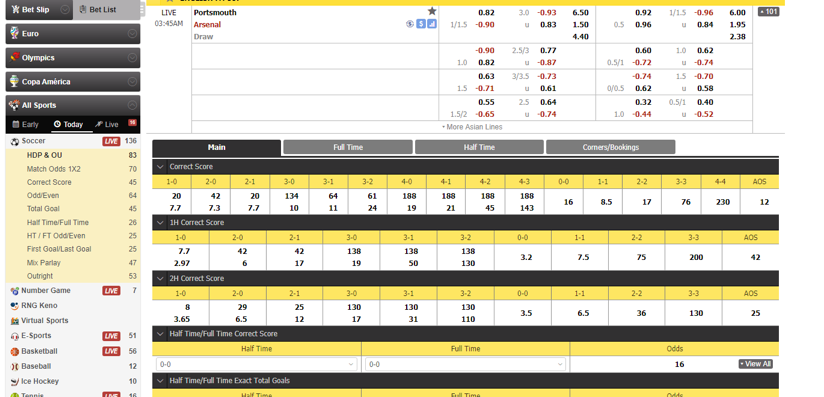The image size is (824, 397).
Task: Open the Corners/Bookings tab
Action: point(611,148)
